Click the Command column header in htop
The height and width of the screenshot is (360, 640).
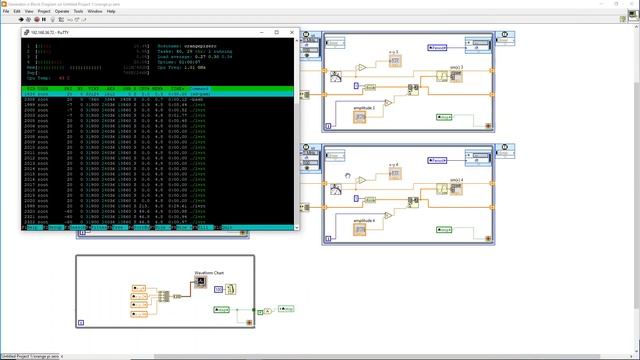(200, 89)
